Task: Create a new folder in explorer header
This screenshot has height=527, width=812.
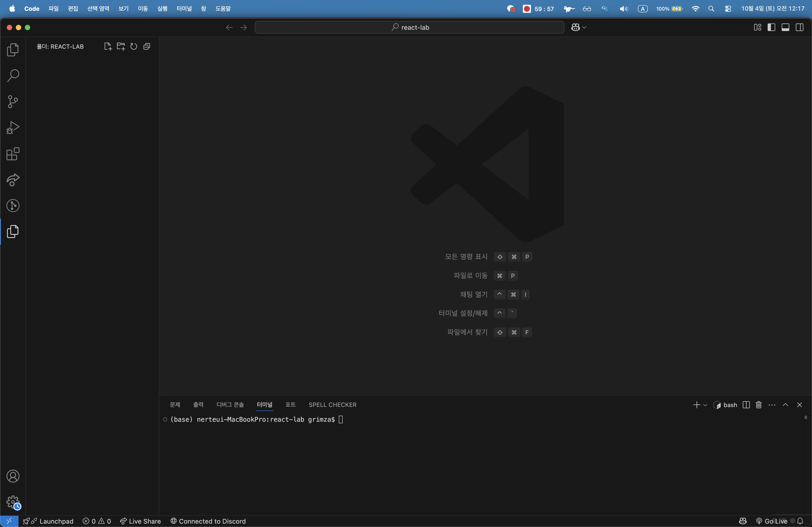Action: coord(121,46)
